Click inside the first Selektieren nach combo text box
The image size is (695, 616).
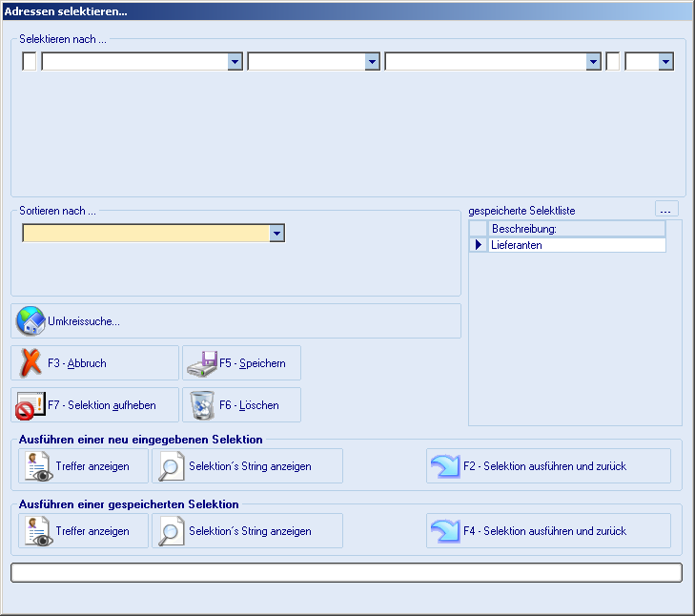click(134, 61)
